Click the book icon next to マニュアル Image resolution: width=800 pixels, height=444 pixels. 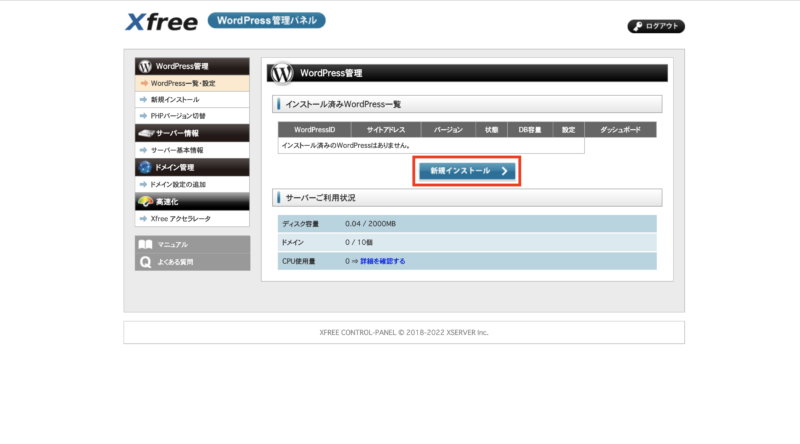pyautogui.click(x=145, y=244)
